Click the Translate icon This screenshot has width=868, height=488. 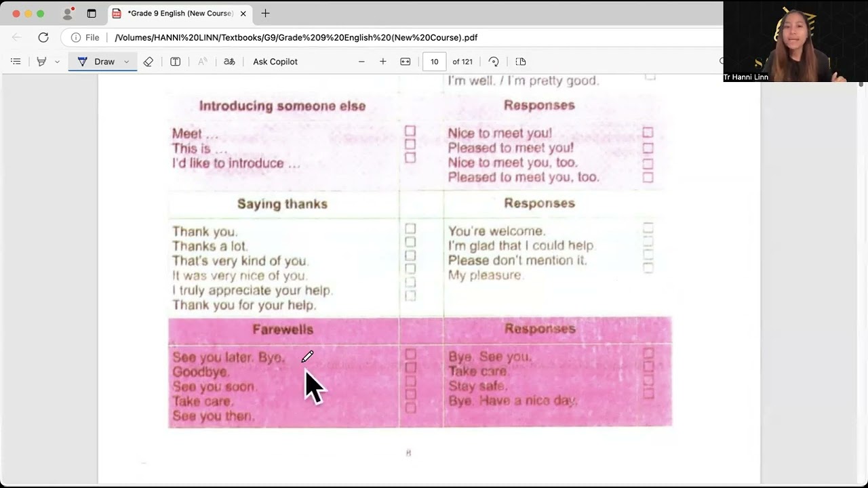click(229, 62)
